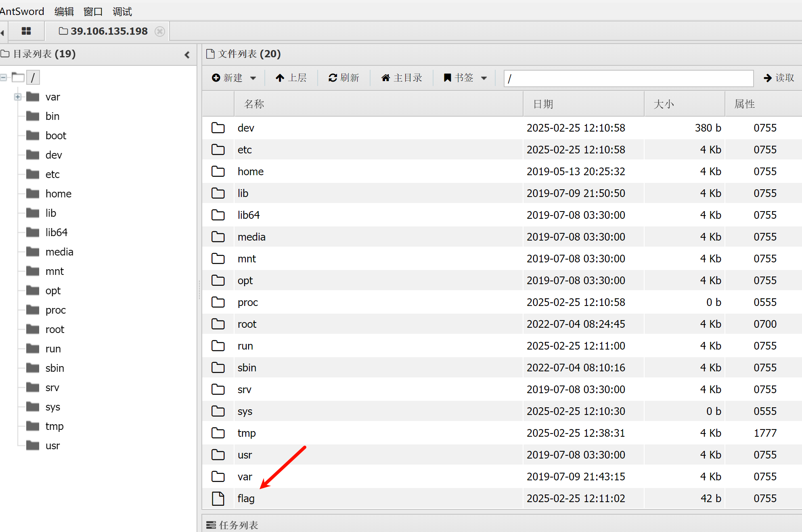
Task: Select the lib64 row in file list
Action: point(502,215)
